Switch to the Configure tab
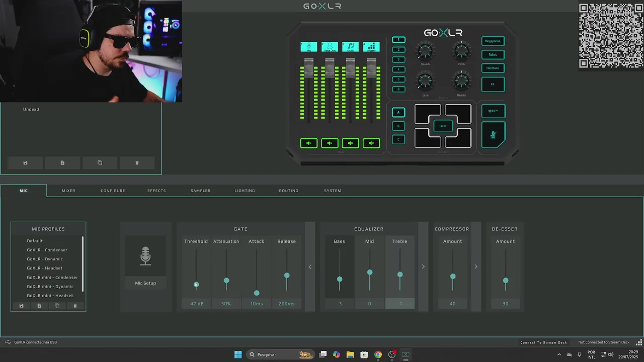 pos(113,191)
